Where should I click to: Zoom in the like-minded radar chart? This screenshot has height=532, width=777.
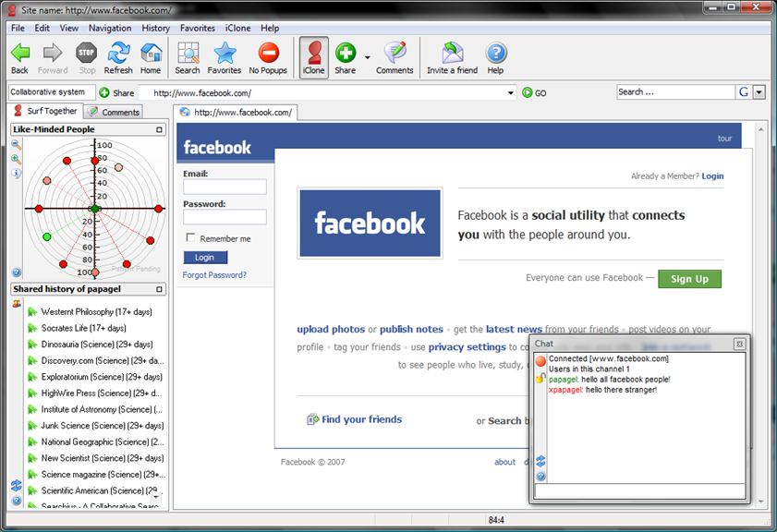pyautogui.click(x=17, y=159)
